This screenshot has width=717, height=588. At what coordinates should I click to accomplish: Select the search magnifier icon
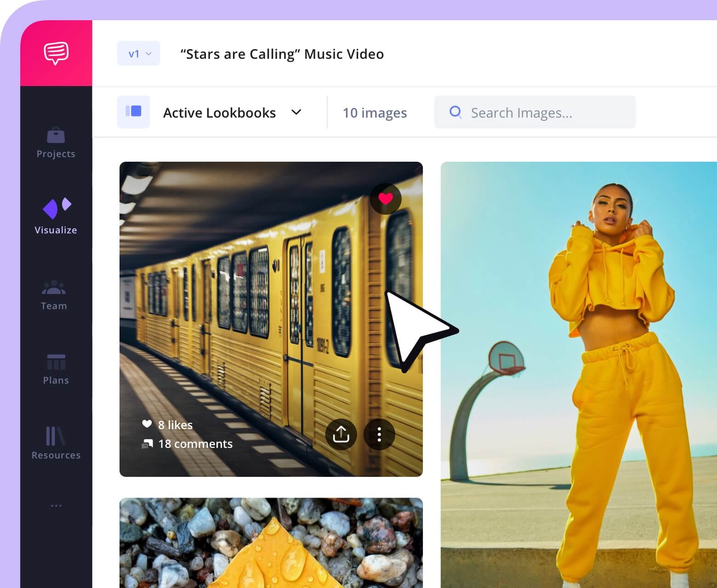coord(455,112)
